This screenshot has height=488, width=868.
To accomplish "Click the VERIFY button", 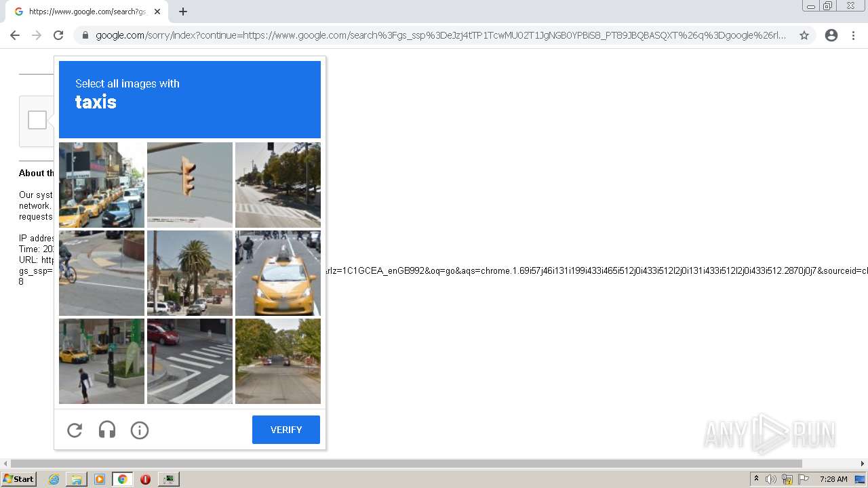I will (x=286, y=430).
